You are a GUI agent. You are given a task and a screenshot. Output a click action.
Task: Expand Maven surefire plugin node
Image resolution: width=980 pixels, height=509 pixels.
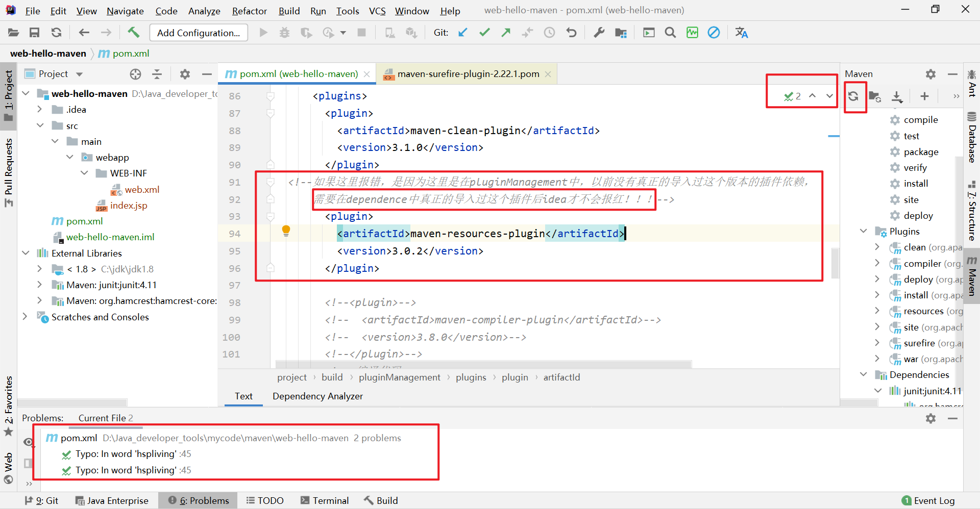877,343
